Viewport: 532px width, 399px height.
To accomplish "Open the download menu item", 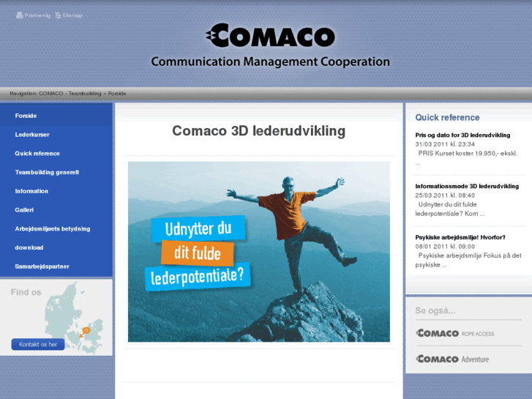I will coord(29,247).
